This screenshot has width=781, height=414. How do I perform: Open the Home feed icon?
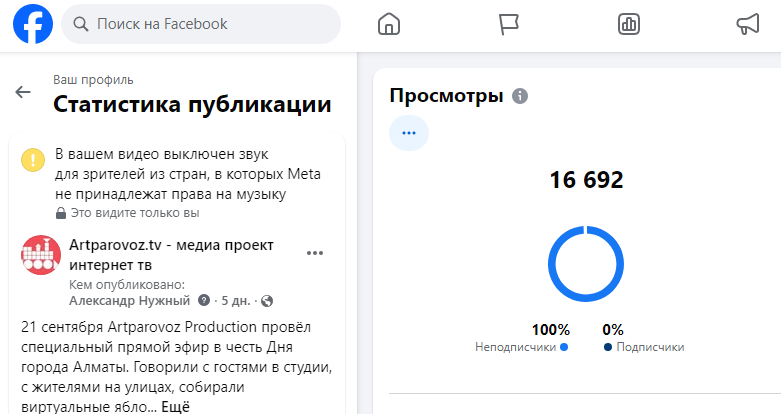pos(390,24)
